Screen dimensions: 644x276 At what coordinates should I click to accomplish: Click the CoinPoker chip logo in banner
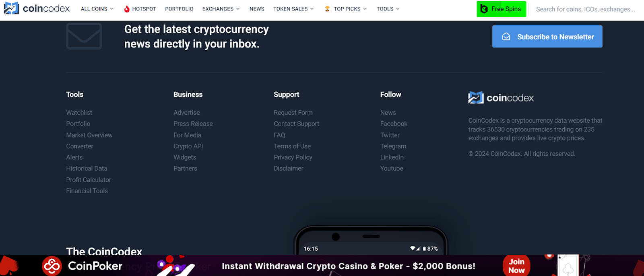52,266
